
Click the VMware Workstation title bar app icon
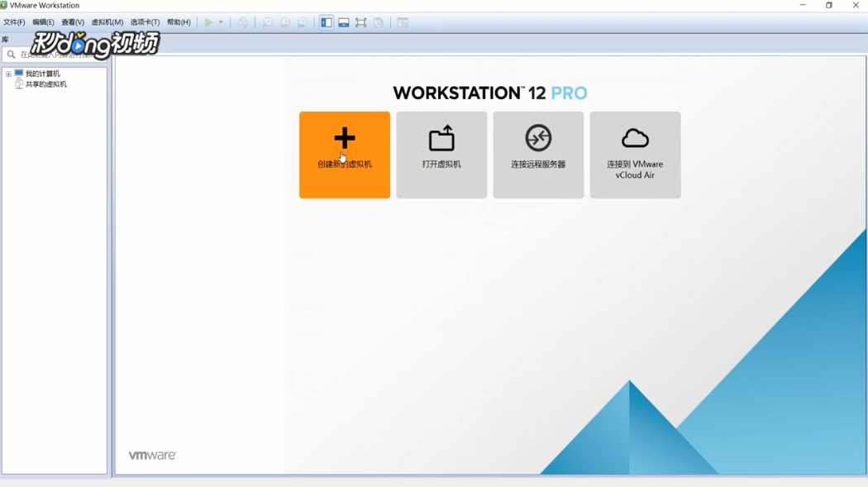click(4, 5)
